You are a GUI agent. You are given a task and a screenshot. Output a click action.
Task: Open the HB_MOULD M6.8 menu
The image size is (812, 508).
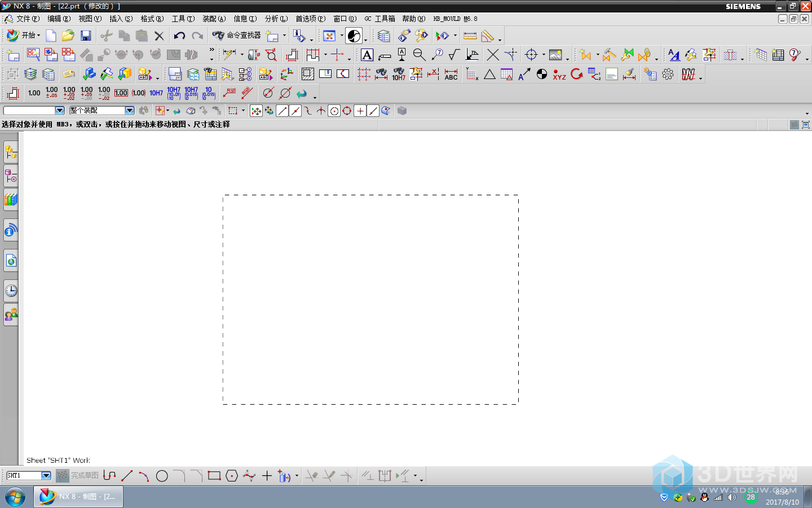(455, 19)
